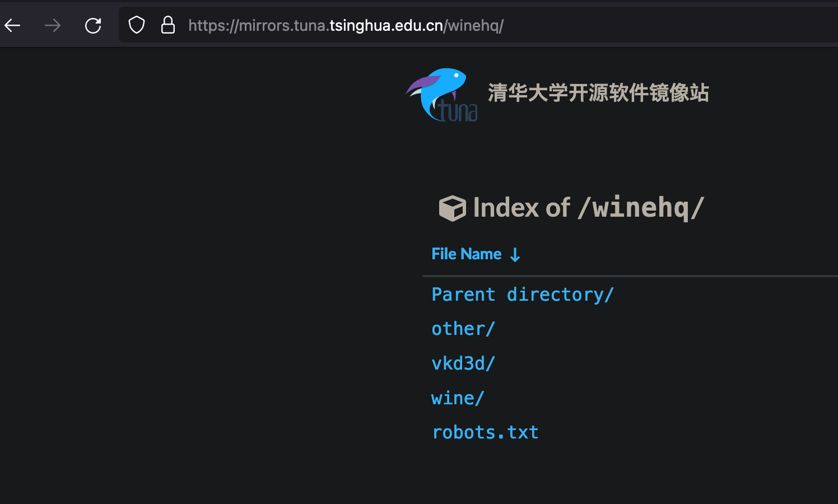Click the back navigation arrow
The width and height of the screenshot is (838, 504).
pyautogui.click(x=12, y=25)
